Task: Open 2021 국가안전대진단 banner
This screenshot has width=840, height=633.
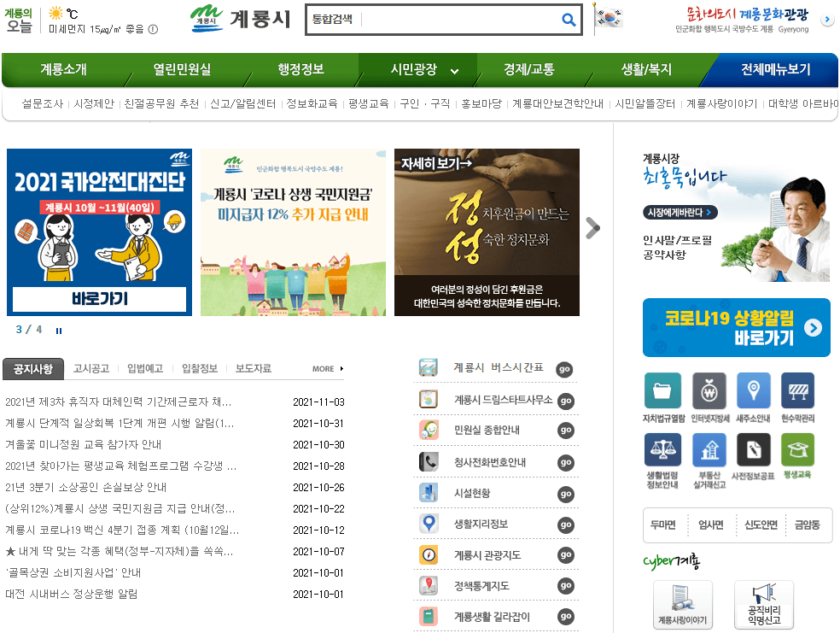Action: pyautogui.click(x=99, y=232)
